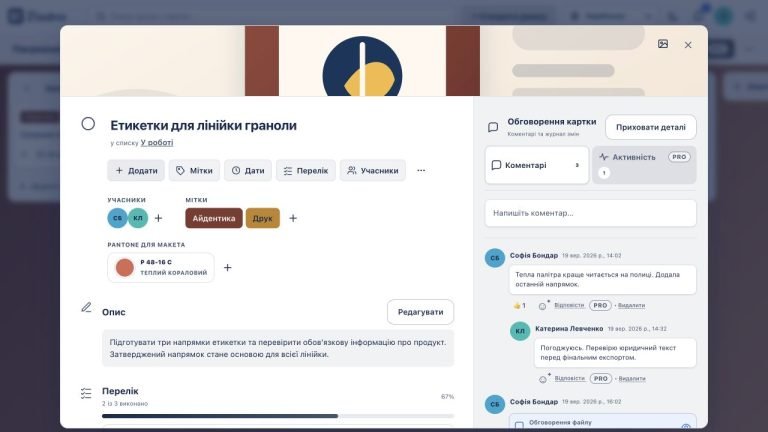The height and width of the screenshot is (432, 768).
Task: Focus the 'Напишіть коментар...' input field
Action: coord(590,213)
